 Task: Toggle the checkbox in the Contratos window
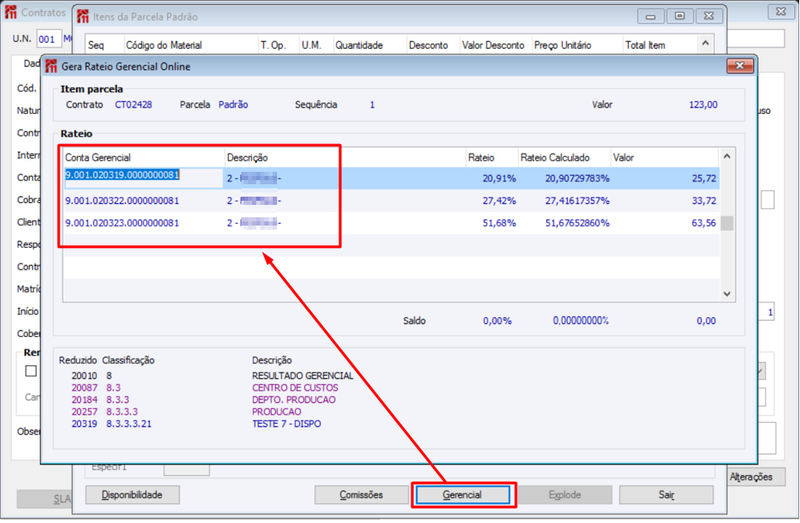point(31,371)
